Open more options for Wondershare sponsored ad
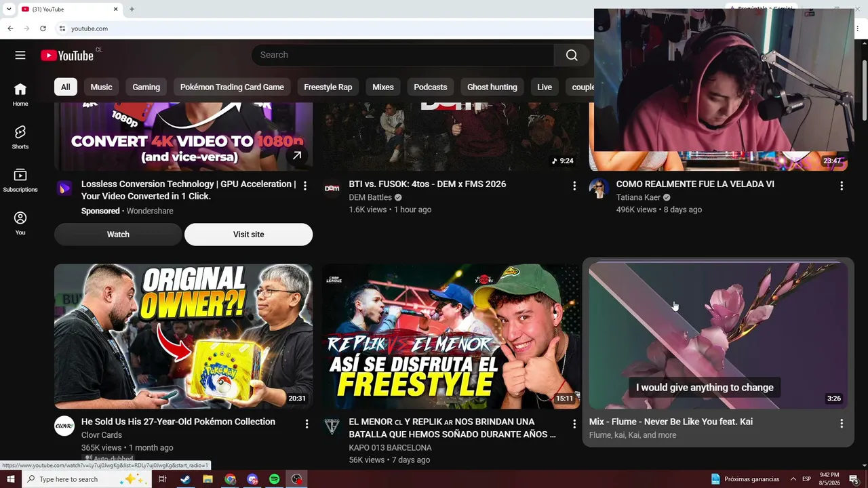Screen dimensions: 868x488 coord(305,186)
